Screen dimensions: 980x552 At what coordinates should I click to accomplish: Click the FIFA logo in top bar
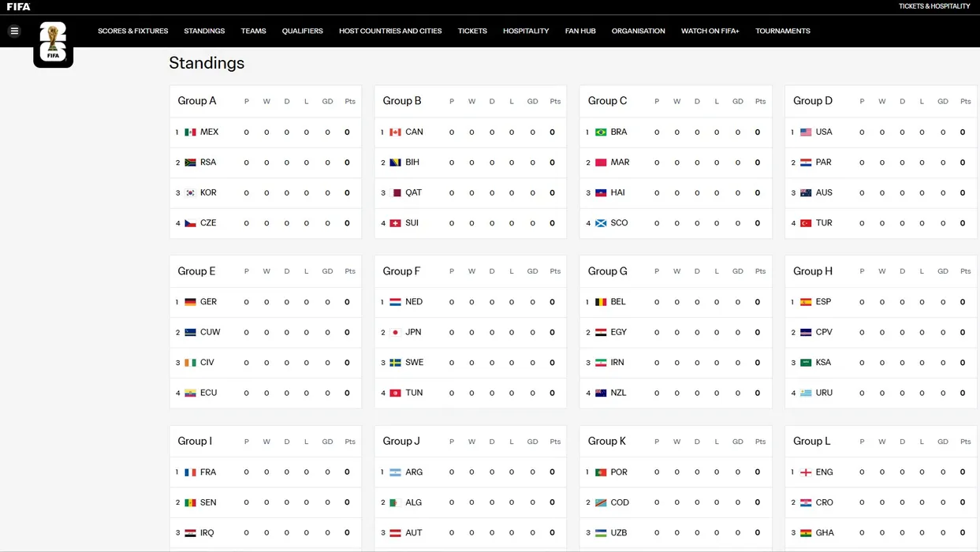[18, 7]
